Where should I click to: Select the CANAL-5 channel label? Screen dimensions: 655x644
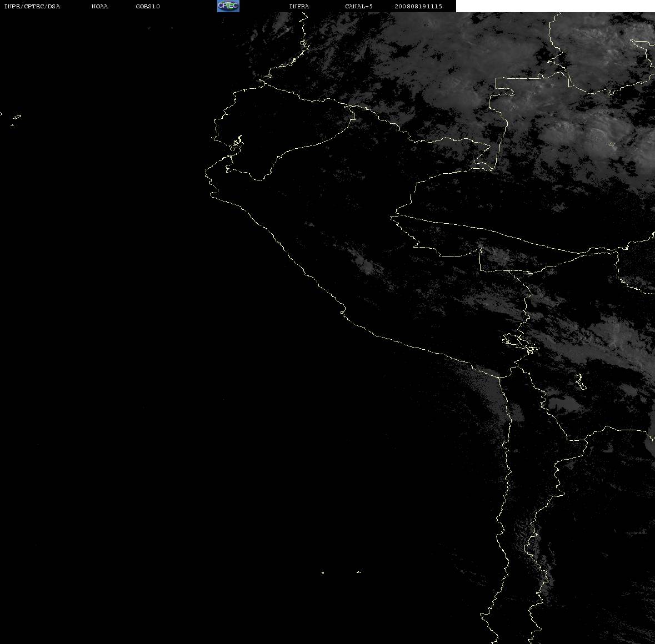point(359,6)
